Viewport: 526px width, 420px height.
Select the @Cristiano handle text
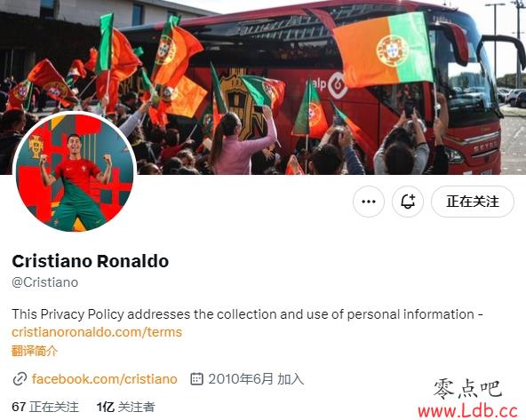point(45,282)
